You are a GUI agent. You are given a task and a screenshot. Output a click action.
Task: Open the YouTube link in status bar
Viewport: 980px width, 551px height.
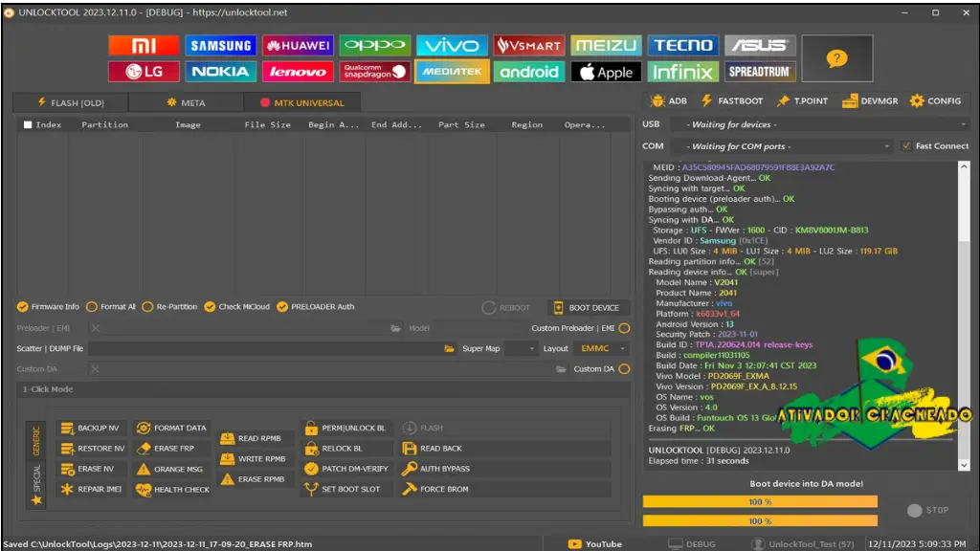[x=595, y=544]
